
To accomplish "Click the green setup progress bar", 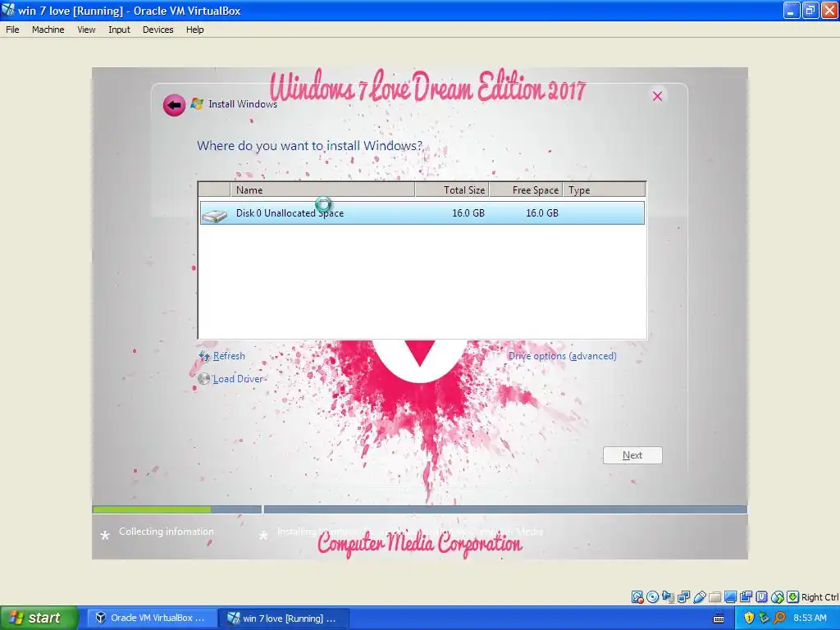I will coord(152,509).
